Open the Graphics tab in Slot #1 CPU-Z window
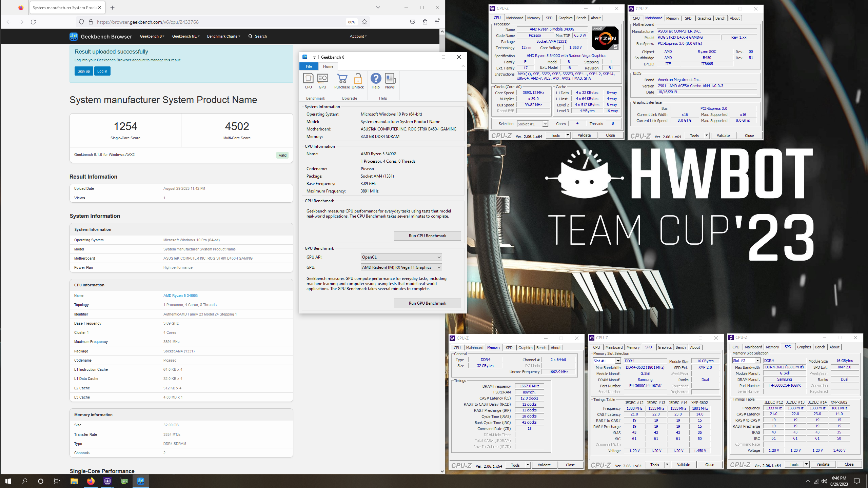 coord(665,347)
